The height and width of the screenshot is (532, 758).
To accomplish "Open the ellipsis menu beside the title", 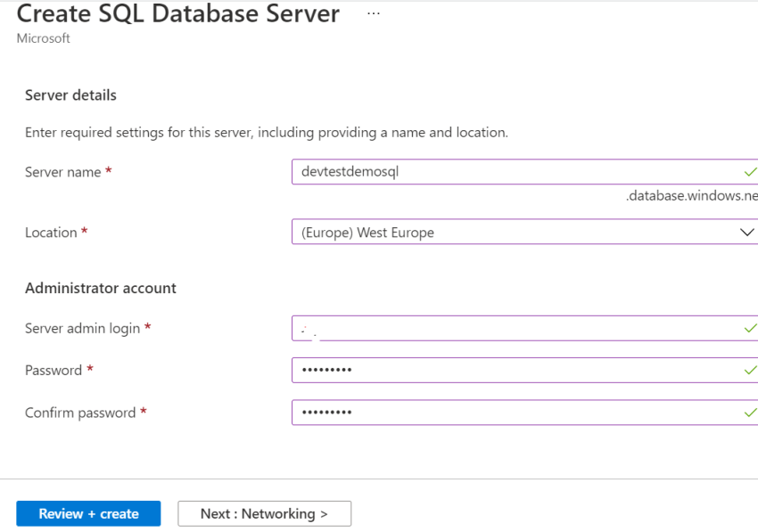I will pyautogui.click(x=373, y=13).
